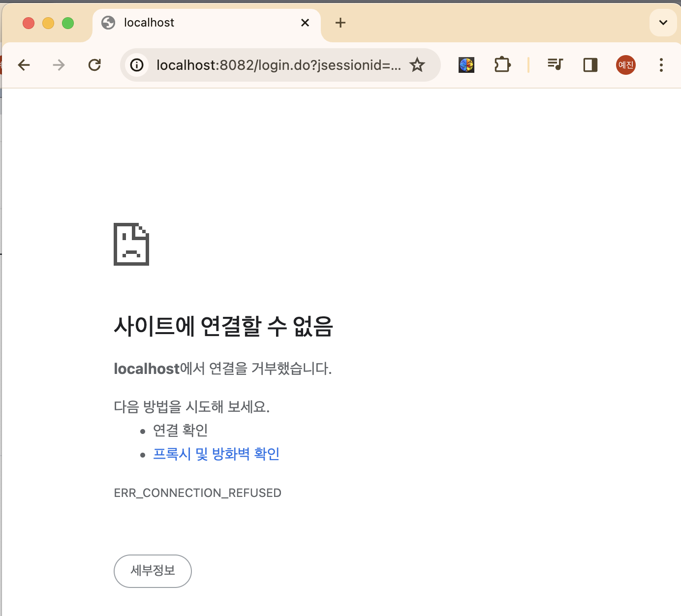
Task: Open the 프록시 및 방화벽 확인 link
Action: click(x=217, y=454)
